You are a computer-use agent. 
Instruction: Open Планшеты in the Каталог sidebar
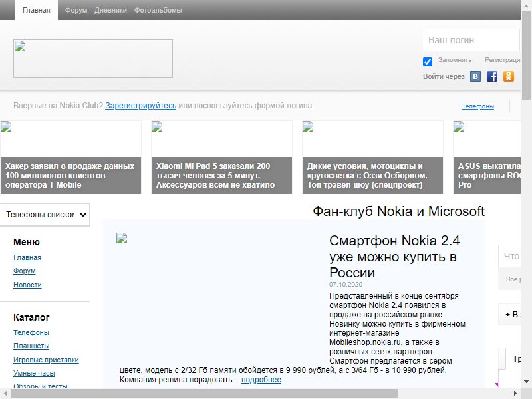point(31,346)
